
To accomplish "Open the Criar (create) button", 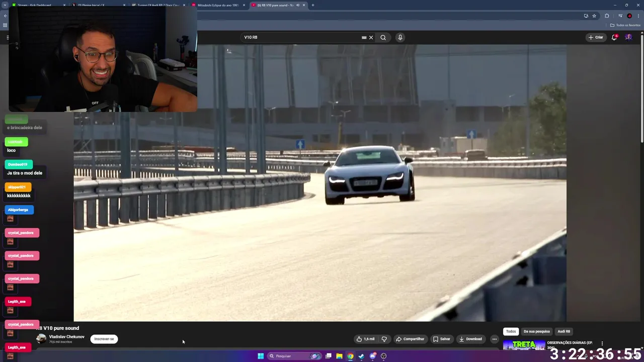I will point(596,37).
